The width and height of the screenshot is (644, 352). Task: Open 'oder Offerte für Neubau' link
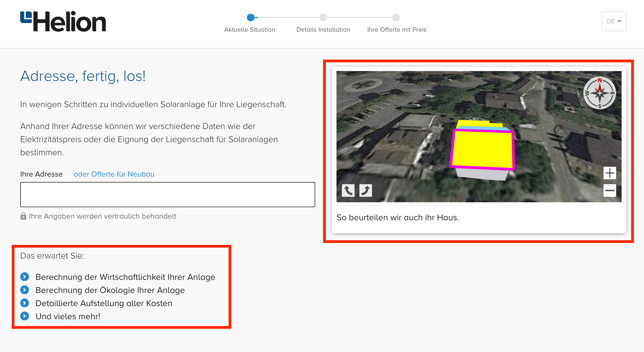[x=114, y=174]
